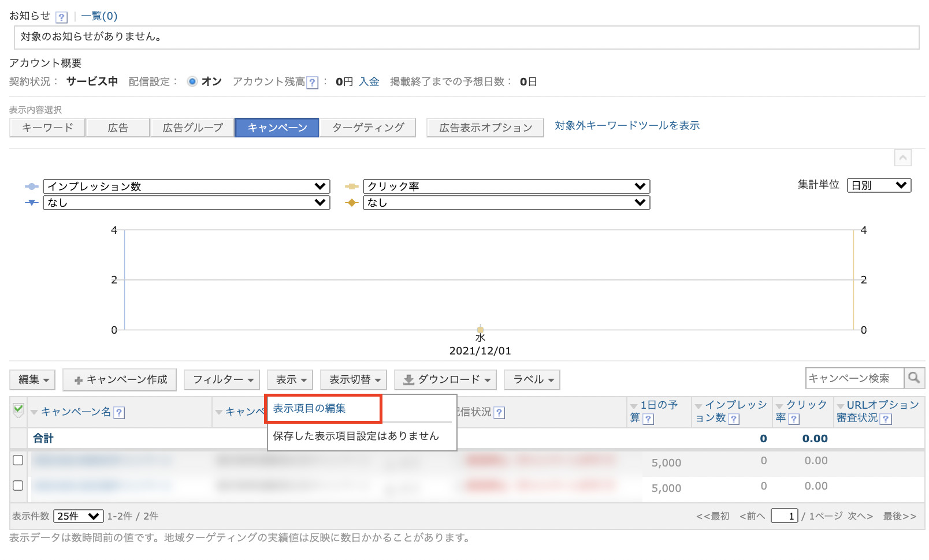The height and width of the screenshot is (560, 929).
Task: Click the help icon beside お知らせ
Action: click(x=61, y=17)
